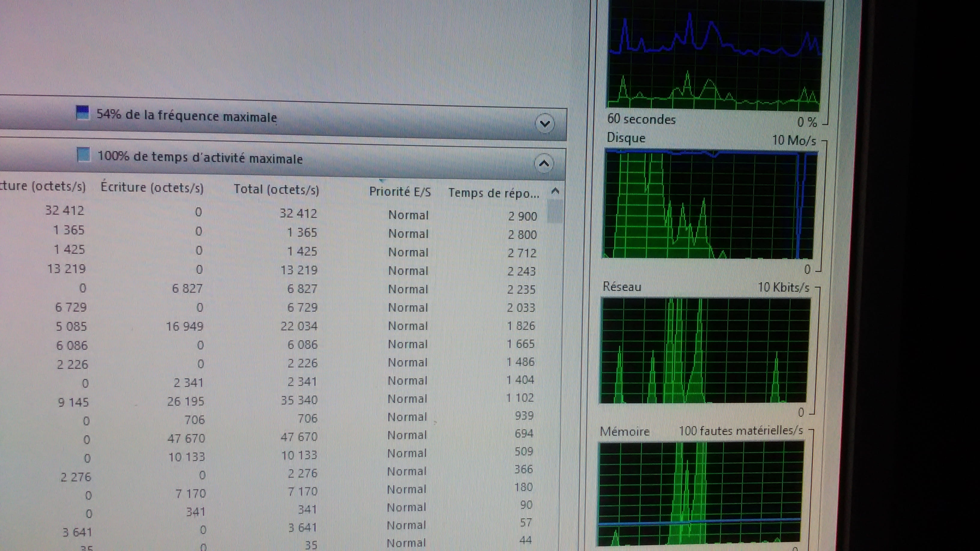The image size is (980, 551).
Task: Sort by the Lecture (octets/s) column header
Action: tap(43, 186)
